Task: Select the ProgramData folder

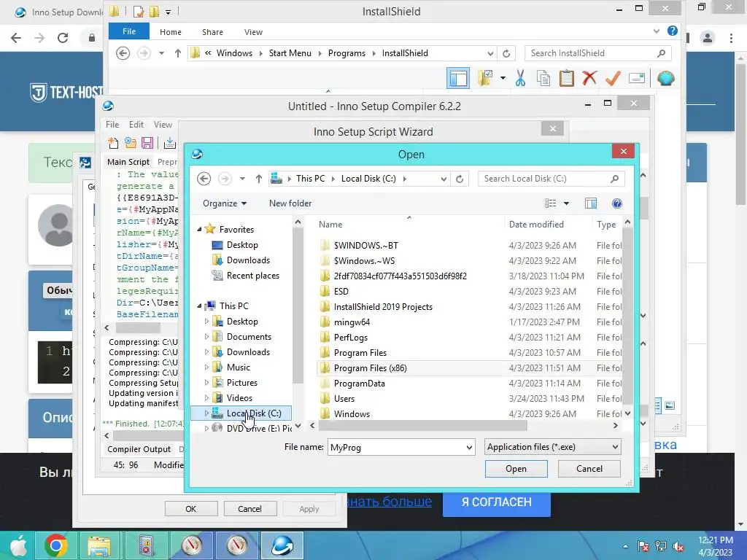Action: tap(359, 384)
